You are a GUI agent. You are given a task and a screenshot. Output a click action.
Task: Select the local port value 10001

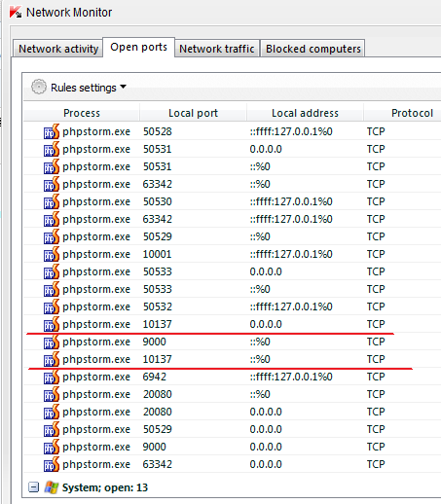(157, 254)
